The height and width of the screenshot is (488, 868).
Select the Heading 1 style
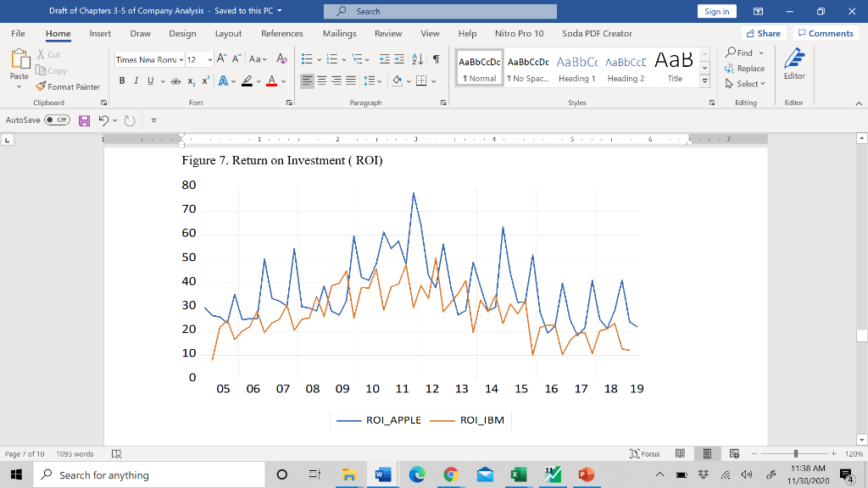tap(577, 68)
